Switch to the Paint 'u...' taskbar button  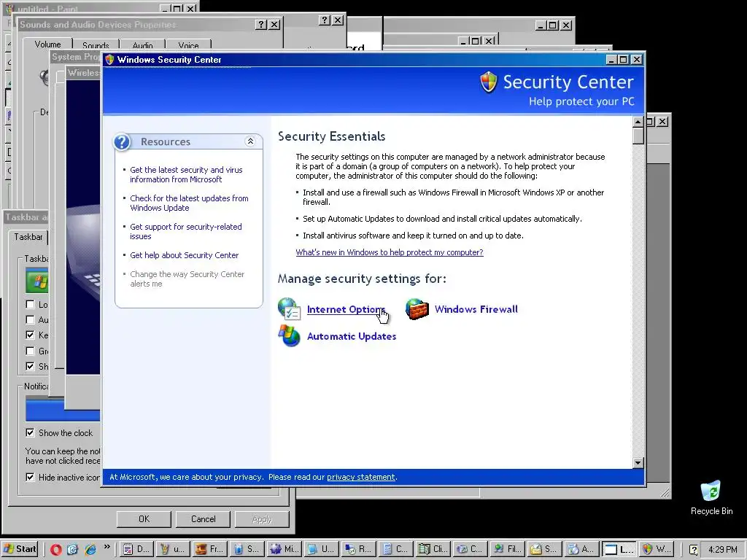(172, 549)
